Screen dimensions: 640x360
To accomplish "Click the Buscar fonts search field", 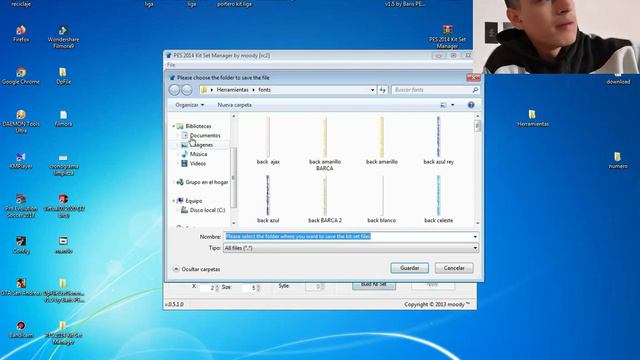I will point(435,90).
